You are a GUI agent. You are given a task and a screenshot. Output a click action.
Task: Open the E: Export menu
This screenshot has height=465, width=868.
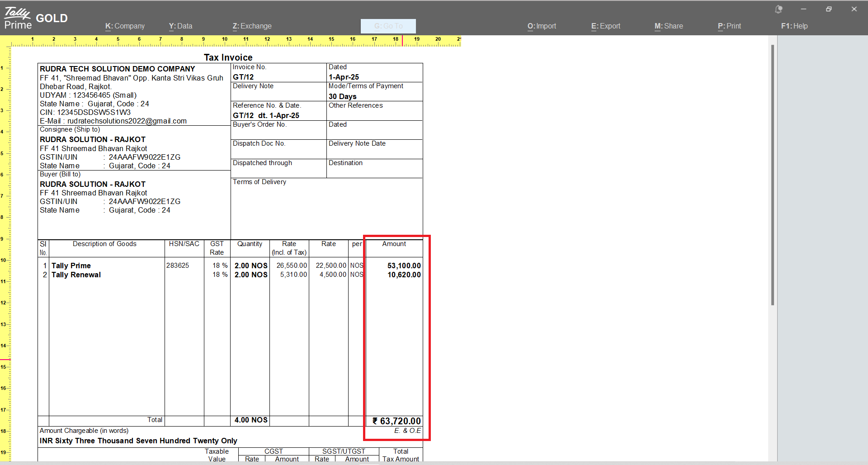pos(606,26)
